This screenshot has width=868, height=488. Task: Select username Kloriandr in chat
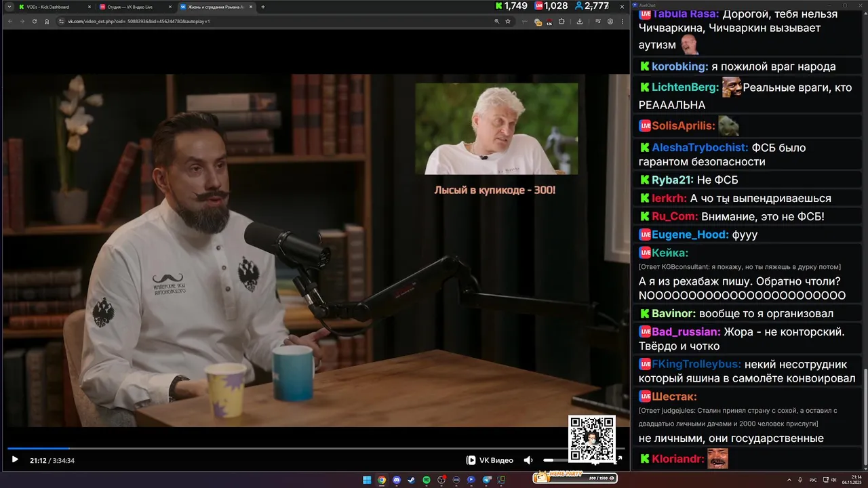click(x=678, y=459)
